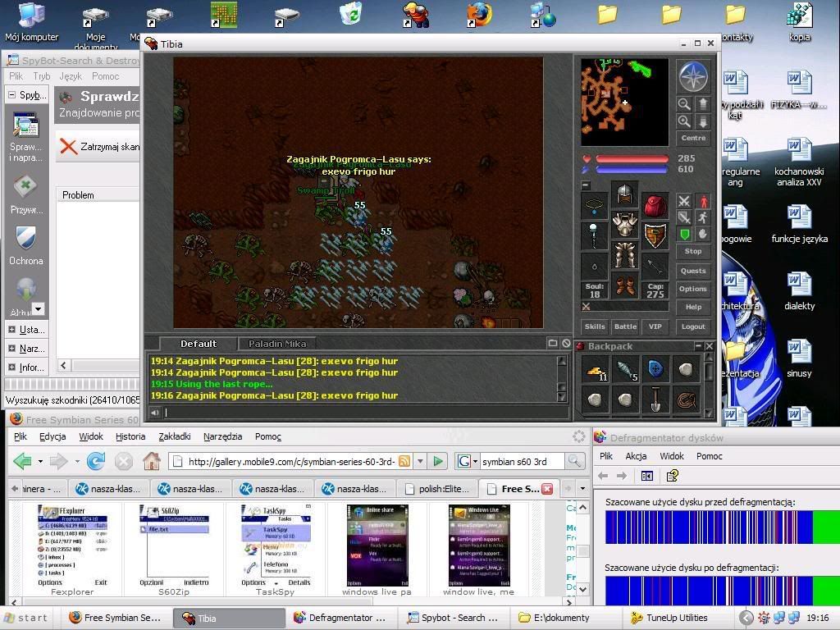This screenshot has width=840, height=630.
Task: Click the compass rose in Tibia
Action: [x=694, y=76]
